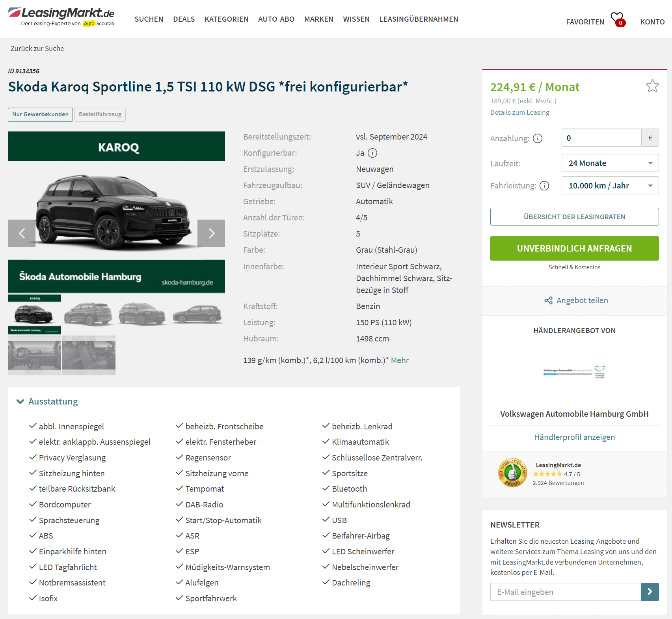Submit newsletter email with arrow button

point(650,592)
